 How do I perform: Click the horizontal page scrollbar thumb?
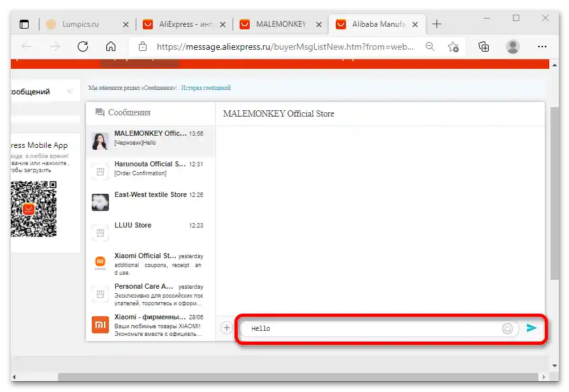pyautogui.click(x=298, y=377)
